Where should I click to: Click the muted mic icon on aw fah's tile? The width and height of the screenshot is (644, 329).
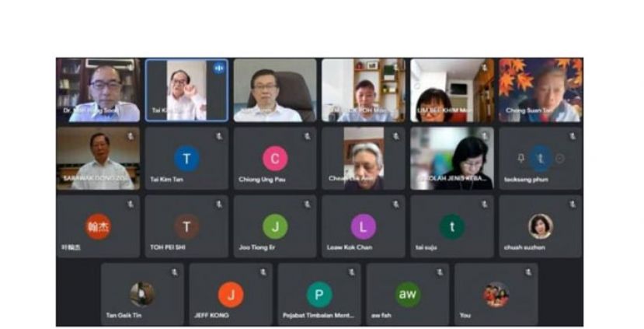point(440,272)
